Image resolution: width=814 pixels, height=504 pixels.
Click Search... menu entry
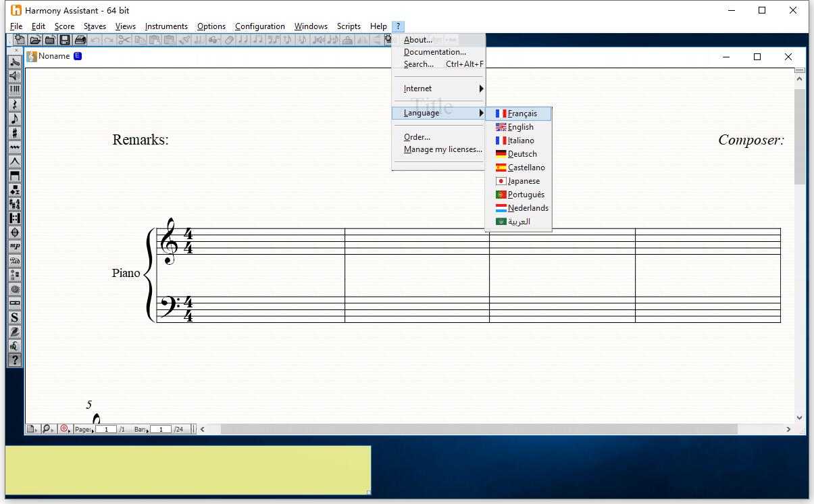[438, 64]
